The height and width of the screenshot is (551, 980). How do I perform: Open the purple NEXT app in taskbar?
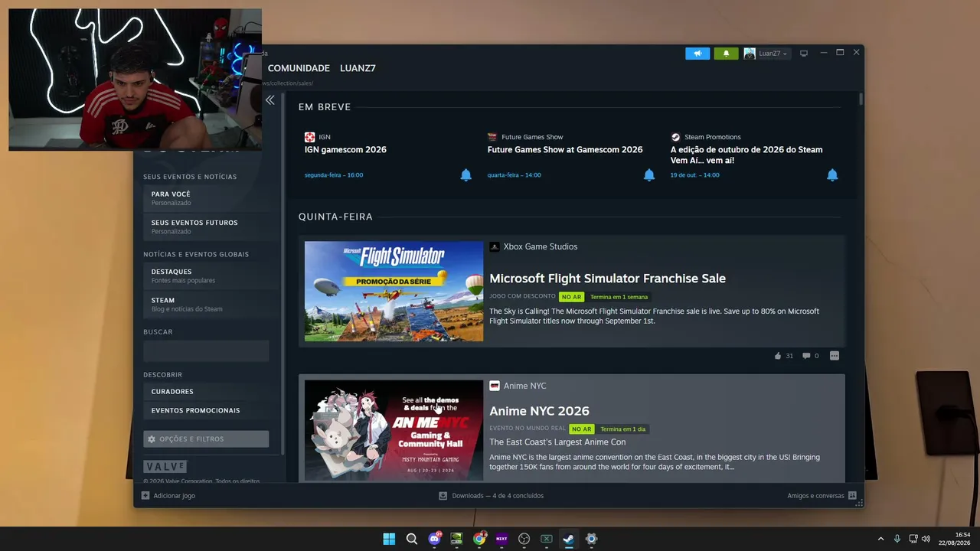[x=501, y=539]
